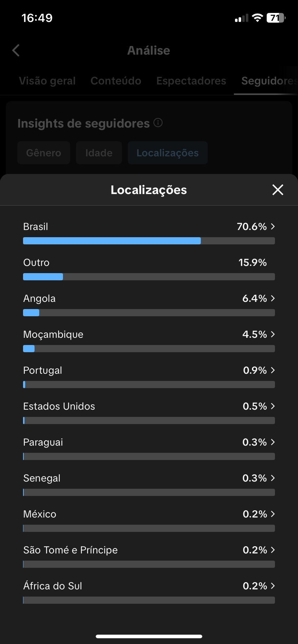The height and width of the screenshot is (644, 298).
Task: Choose the Localizações filter chip
Action: tap(168, 153)
